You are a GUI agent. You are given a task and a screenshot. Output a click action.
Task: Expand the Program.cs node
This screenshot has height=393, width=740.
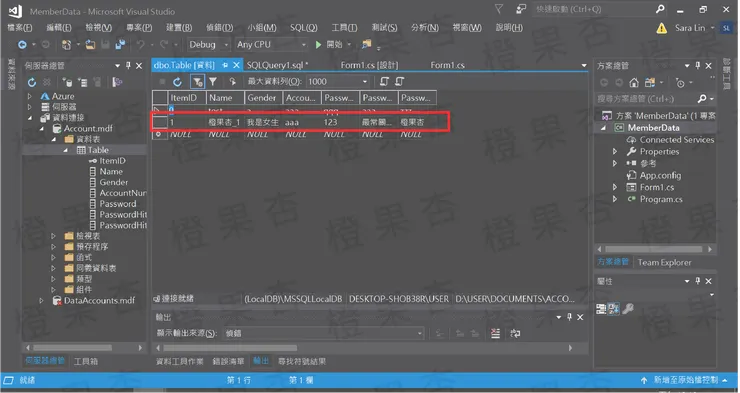click(x=614, y=199)
